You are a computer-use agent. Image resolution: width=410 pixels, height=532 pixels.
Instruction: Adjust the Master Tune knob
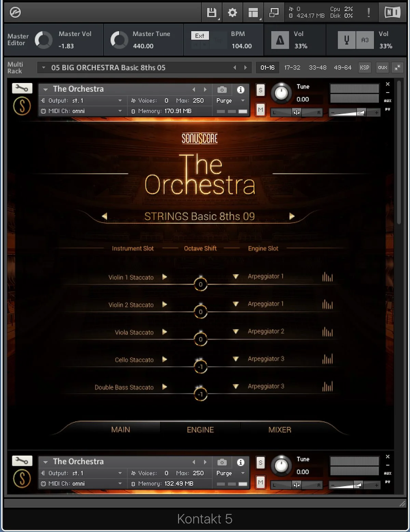click(119, 40)
